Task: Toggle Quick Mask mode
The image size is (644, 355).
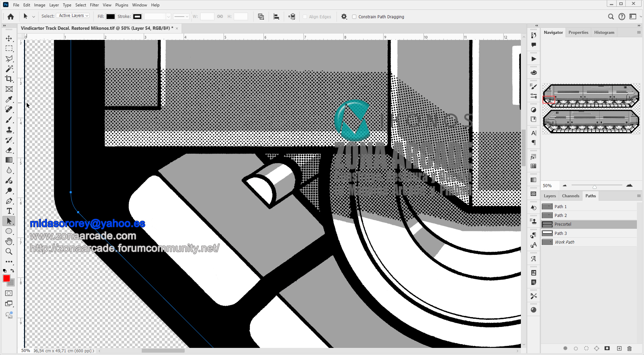Action: pyautogui.click(x=9, y=293)
